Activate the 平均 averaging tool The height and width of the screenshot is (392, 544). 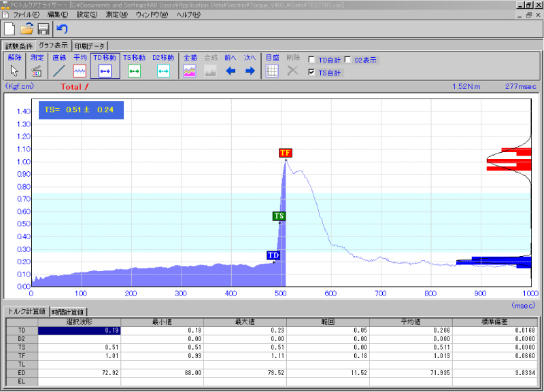pyautogui.click(x=80, y=70)
